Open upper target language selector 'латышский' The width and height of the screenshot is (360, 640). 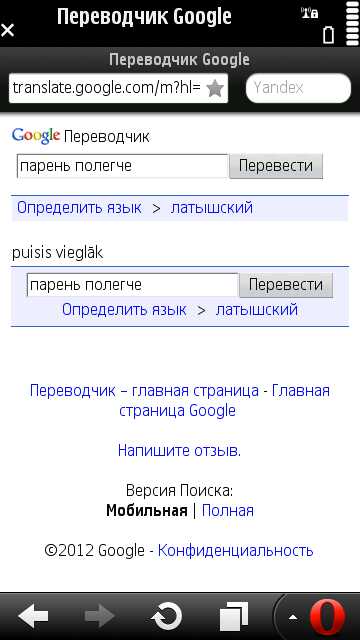pyautogui.click(x=212, y=208)
